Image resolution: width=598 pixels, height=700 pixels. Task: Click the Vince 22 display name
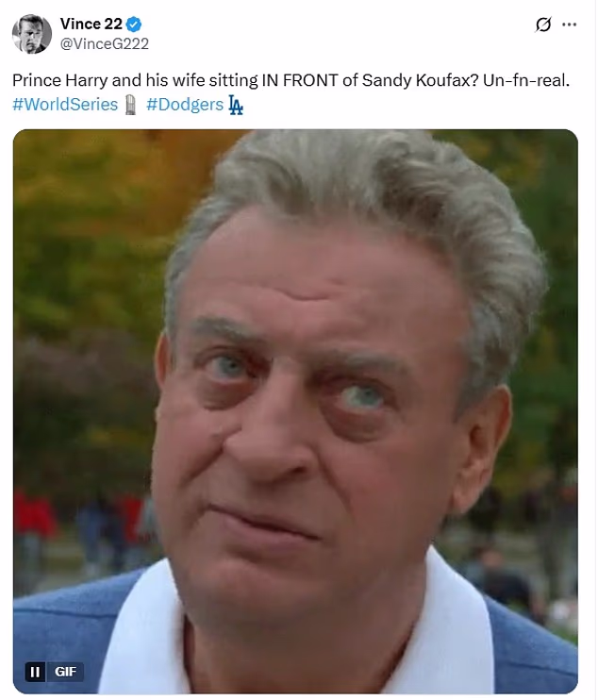tap(91, 25)
